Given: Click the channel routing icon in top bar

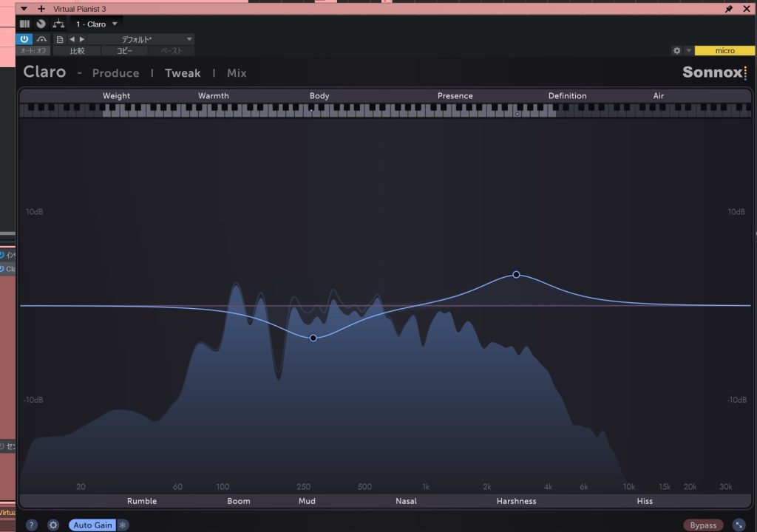Looking at the screenshot, I should (58, 24).
